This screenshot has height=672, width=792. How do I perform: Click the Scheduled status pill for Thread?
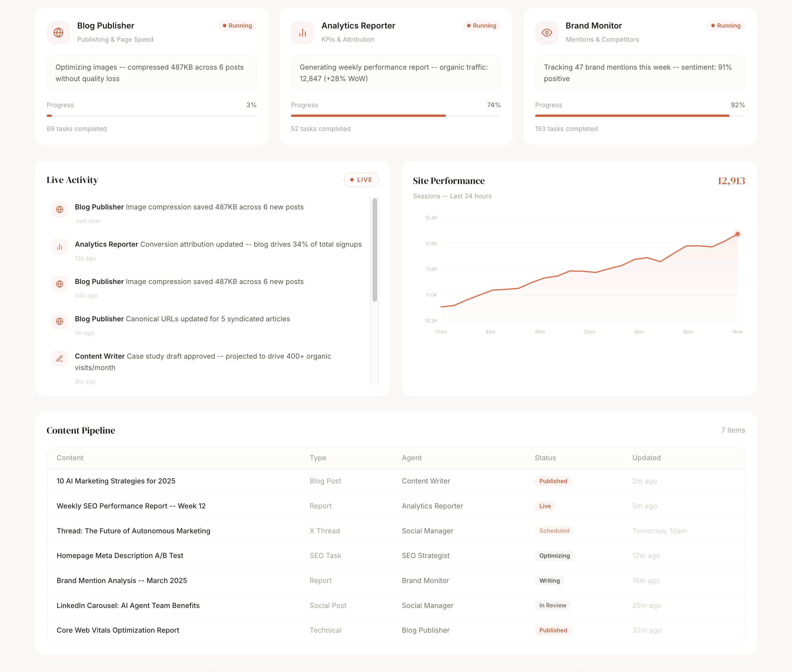[x=554, y=531]
